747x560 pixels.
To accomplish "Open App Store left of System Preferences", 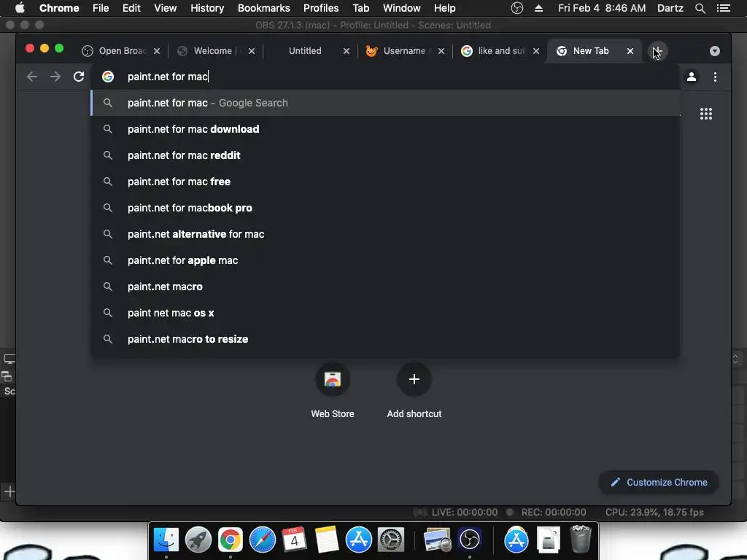I will (359, 540).
